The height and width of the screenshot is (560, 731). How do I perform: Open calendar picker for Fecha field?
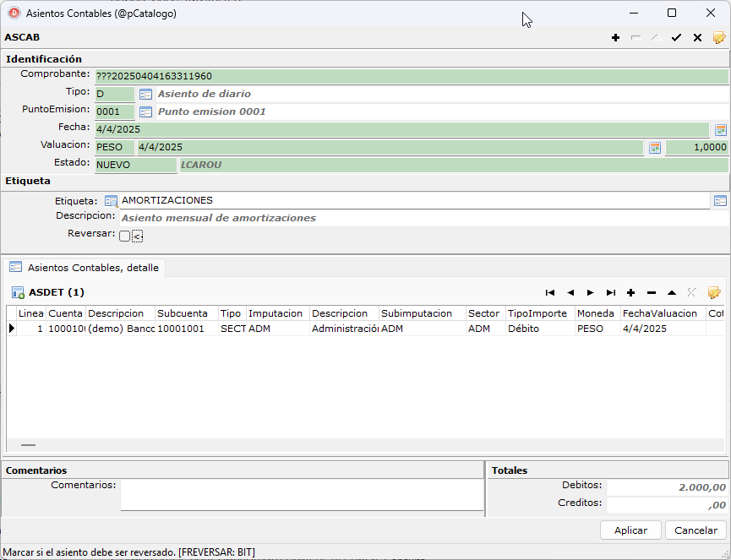(x=721, y=130)
